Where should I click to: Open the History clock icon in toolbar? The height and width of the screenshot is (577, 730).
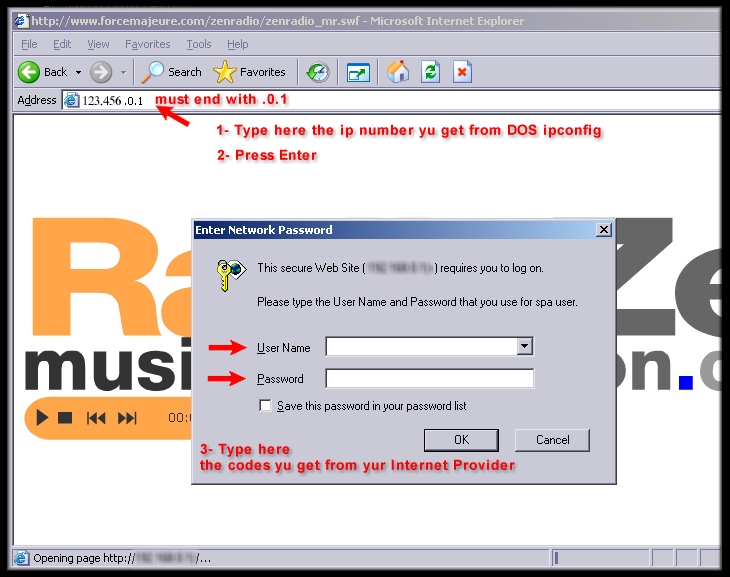pos(318,72)
